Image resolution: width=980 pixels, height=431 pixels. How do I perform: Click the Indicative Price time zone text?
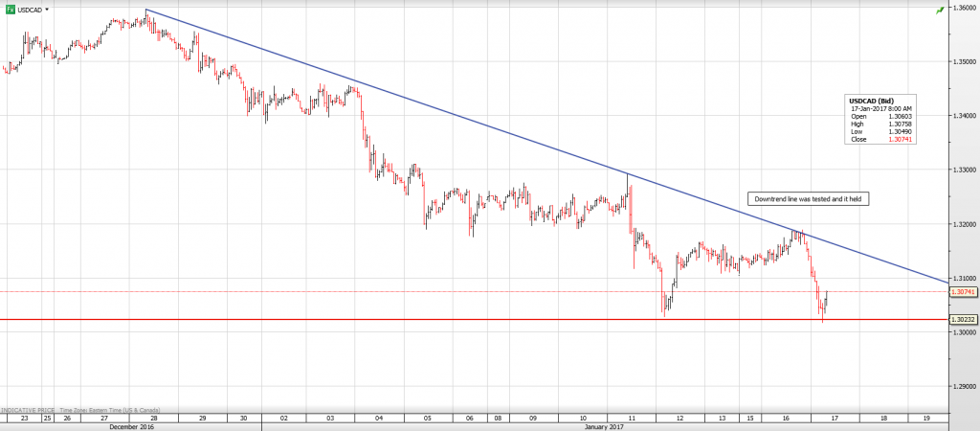pos(81,410)
